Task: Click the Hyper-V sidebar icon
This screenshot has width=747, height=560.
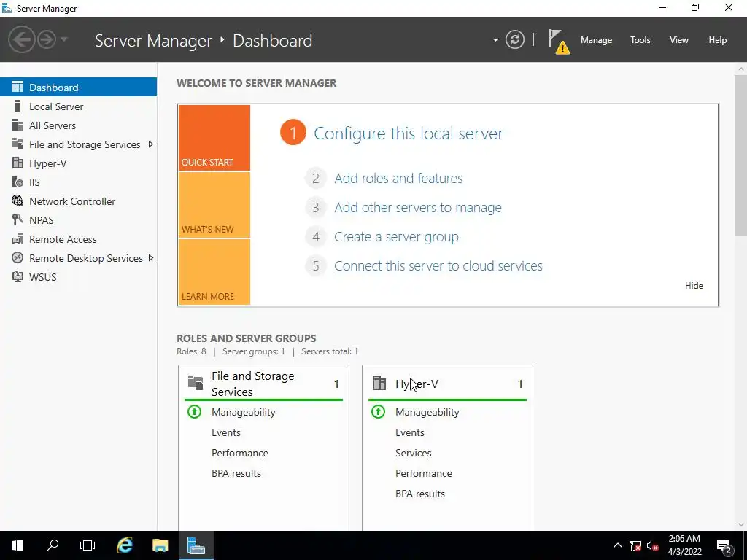Action: tap(18, 163)
